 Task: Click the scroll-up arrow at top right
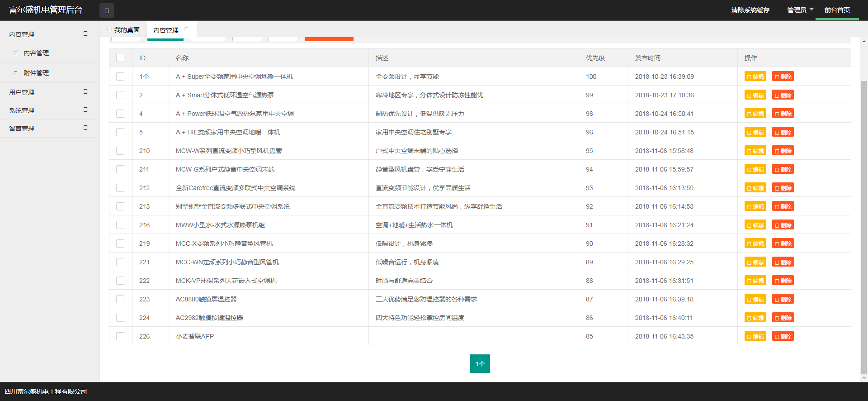click(864, 42)
